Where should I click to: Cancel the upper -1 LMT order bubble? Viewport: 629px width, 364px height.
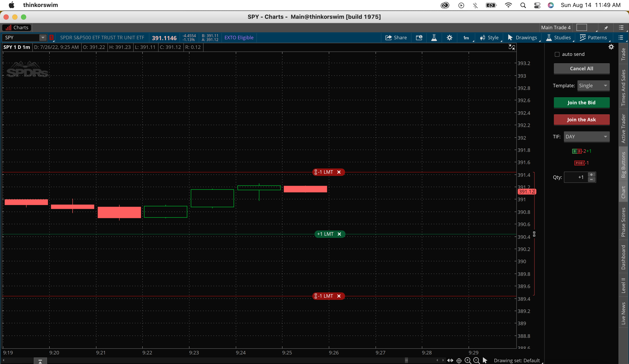click(339, 172)
